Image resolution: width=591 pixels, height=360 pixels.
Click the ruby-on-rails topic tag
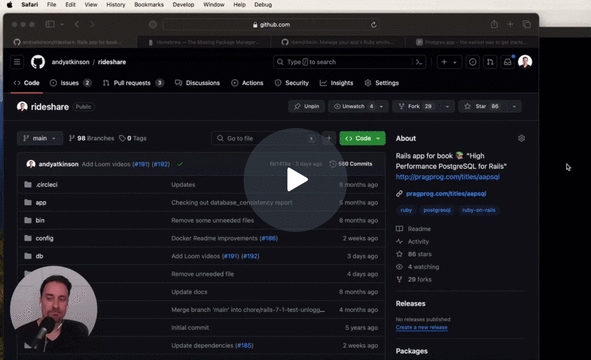[x=479, y=210]
